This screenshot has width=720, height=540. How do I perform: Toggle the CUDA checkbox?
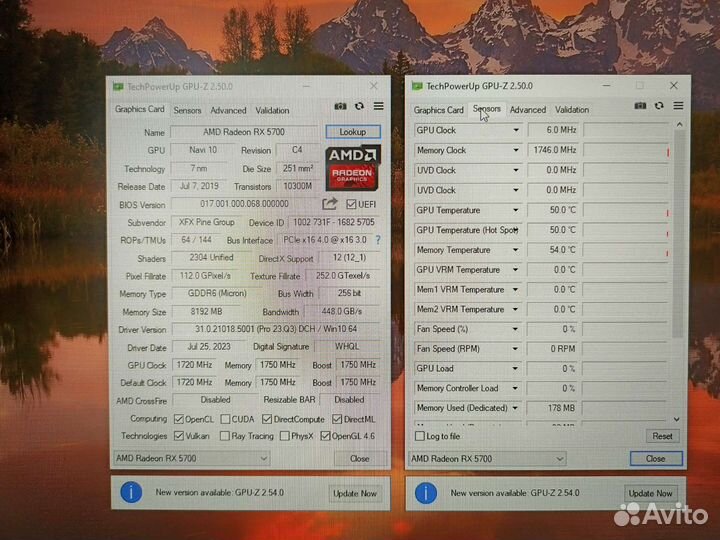(225, 419)
